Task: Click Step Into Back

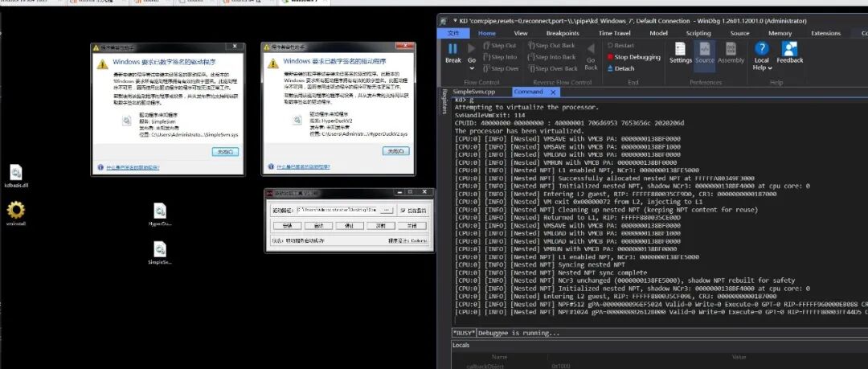Action: point(552,57)
